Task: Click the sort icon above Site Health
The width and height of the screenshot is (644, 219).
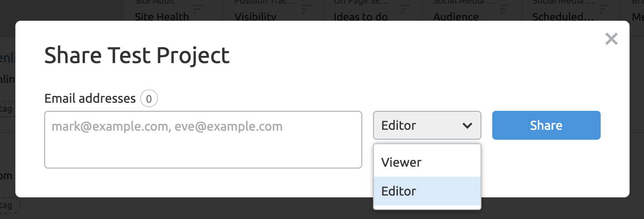Action: pyautogui.click(x=198, y=8)
